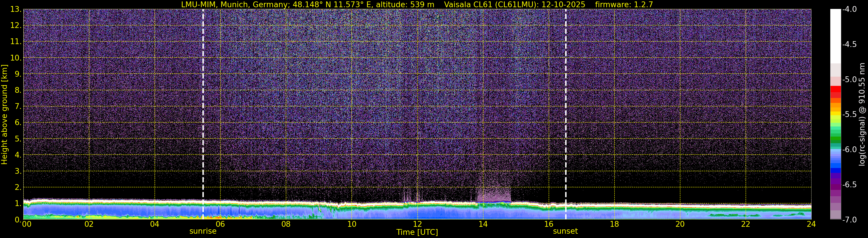This screenshot has height=238, width=868.
Task: Click the "0" height axis tick label
Action: [x=18, y=220]
